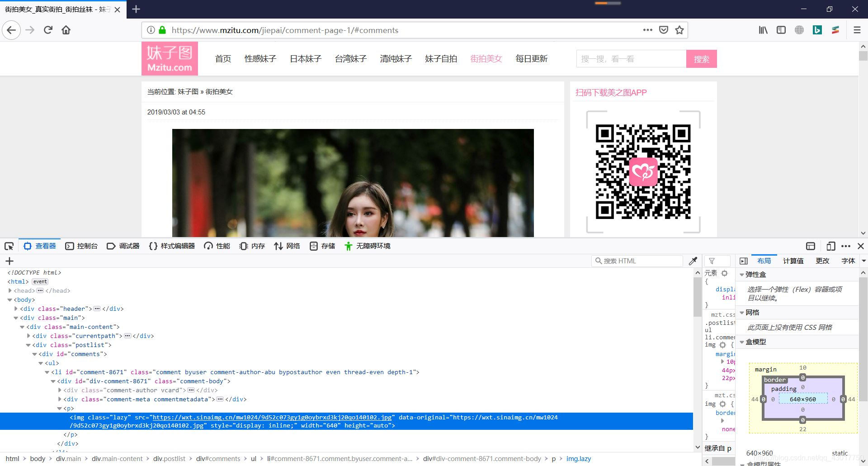Switch to the 调试器 debugger tab
The image size is (868, 466).
click(x=123, y=246)
